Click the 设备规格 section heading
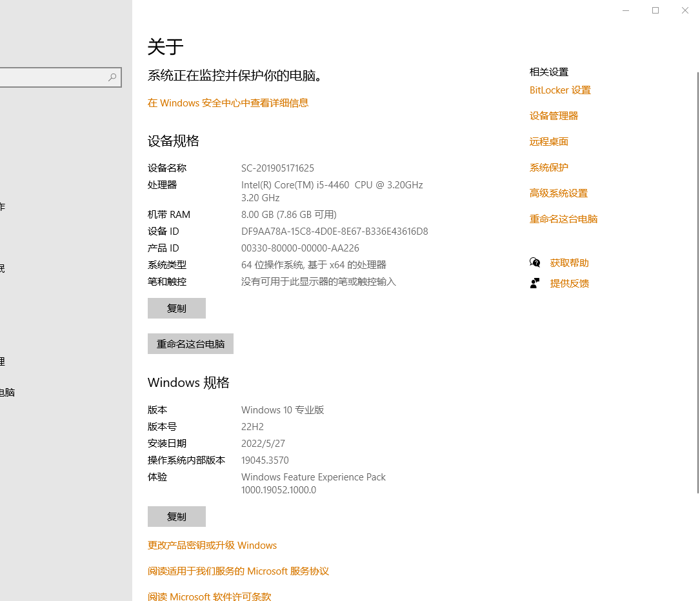This screenshot has height=601, width=700. tap(173, 141)
